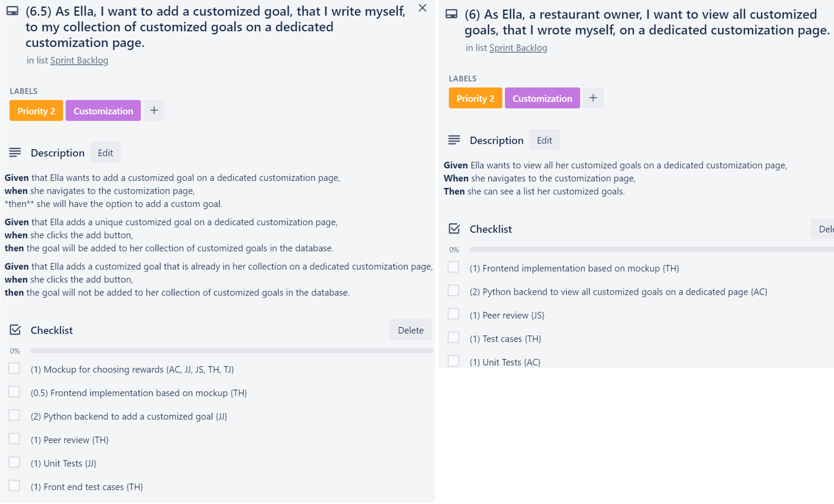Viewport: 834px width, 504px height.
Task: Add a label with the plus button on right card
Action: click(x=593, y=98)
